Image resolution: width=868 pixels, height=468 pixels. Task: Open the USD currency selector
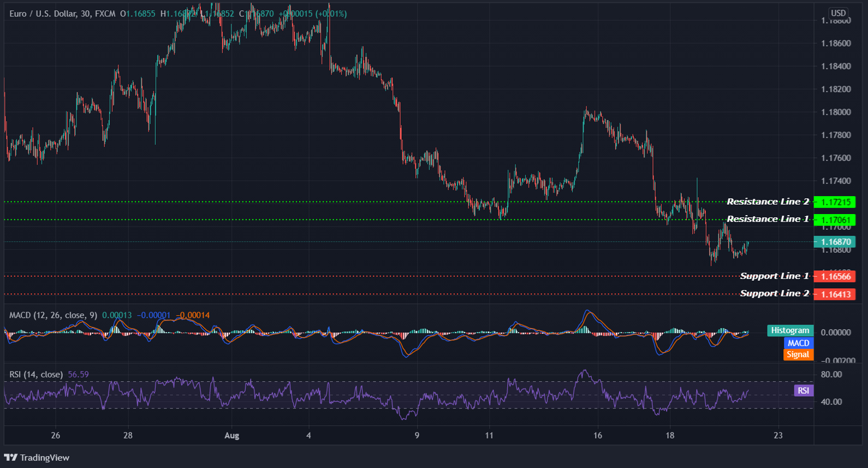tap(838, 13)
